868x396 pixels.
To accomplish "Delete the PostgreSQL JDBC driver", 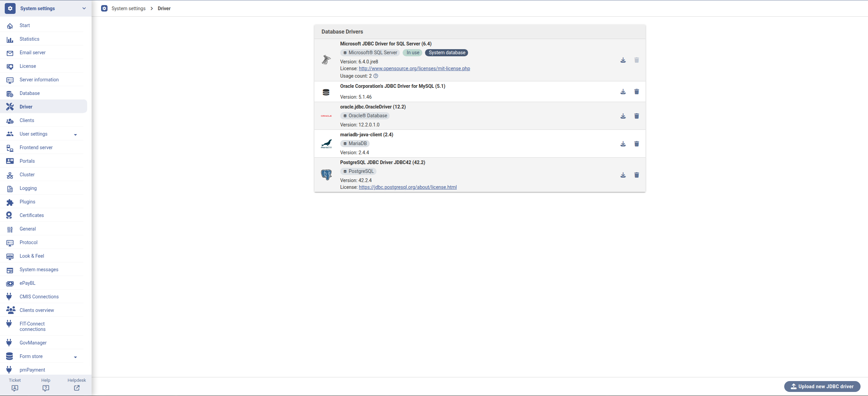I will [x=636, y=175].
